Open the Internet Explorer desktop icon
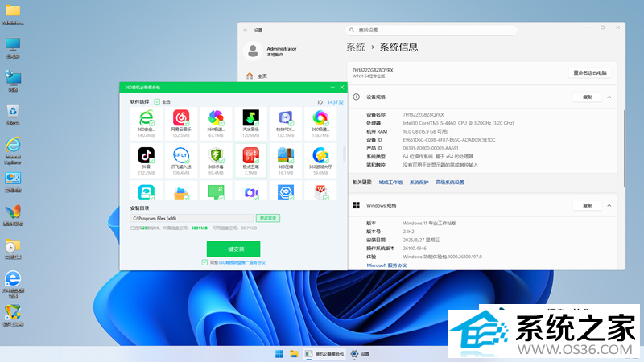 (x=13, y=145)
